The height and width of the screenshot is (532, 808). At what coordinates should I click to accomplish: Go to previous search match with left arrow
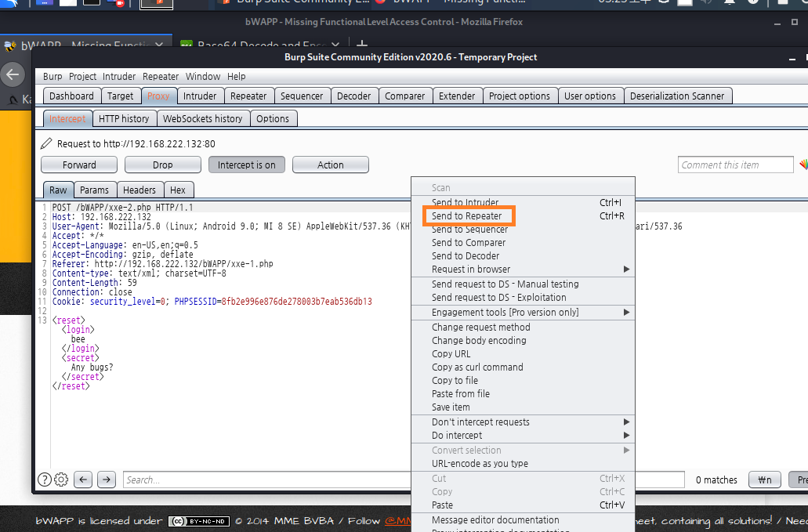(x=83, y=480)
